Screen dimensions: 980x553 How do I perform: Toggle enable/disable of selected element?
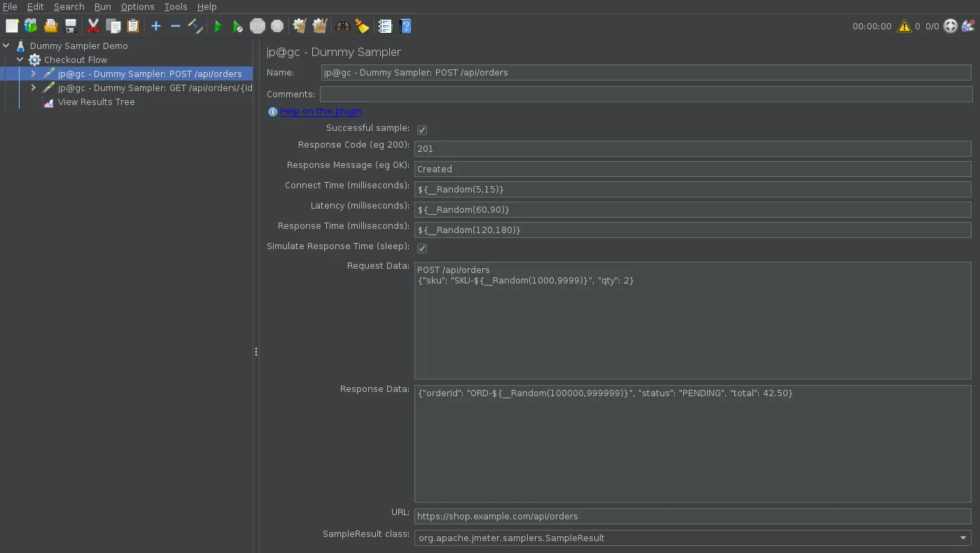pos(195,26)
